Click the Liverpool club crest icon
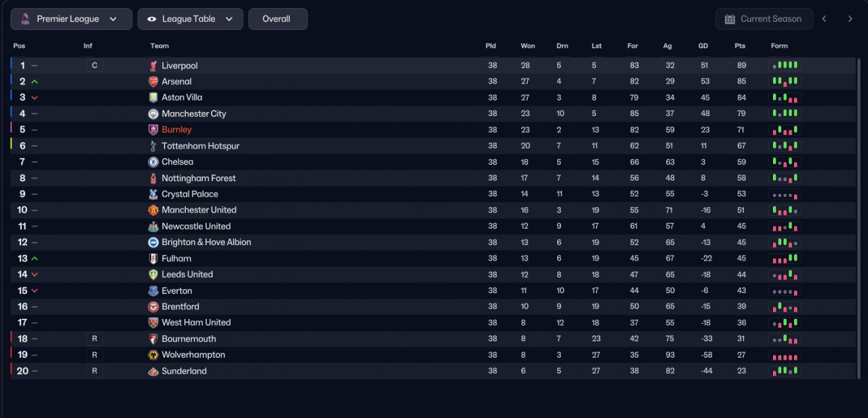The height and width of the screenshot is (418, 868). [x=153, y=66]
